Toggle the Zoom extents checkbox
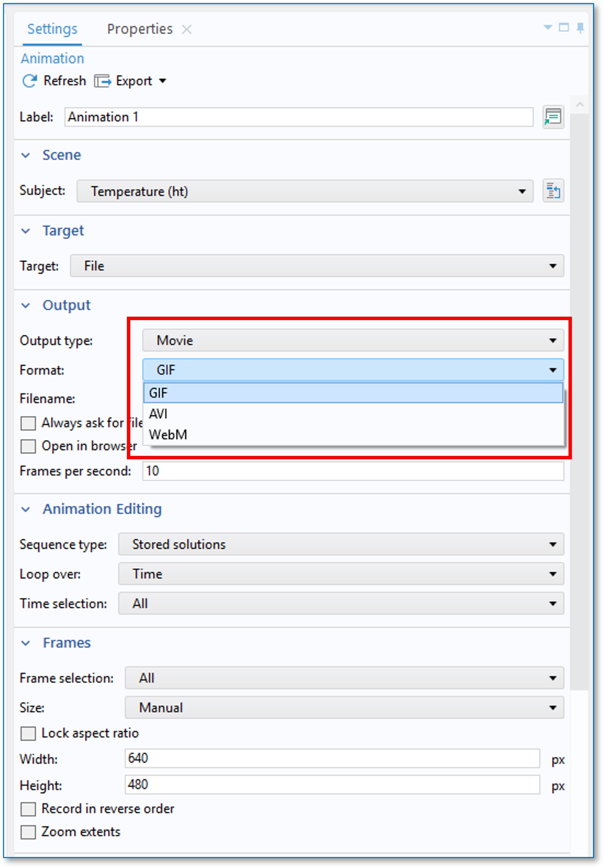This screenshot has width=604, height=868. 28,832
